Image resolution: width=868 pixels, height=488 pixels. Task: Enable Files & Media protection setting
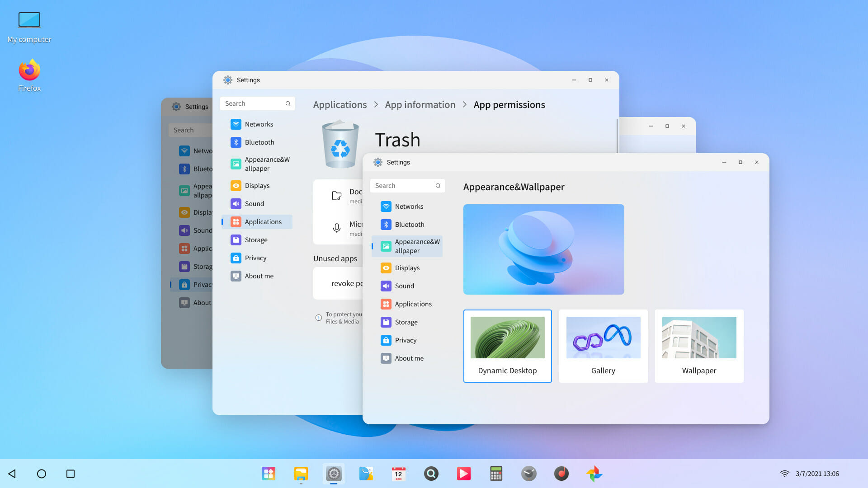point(318,318)
